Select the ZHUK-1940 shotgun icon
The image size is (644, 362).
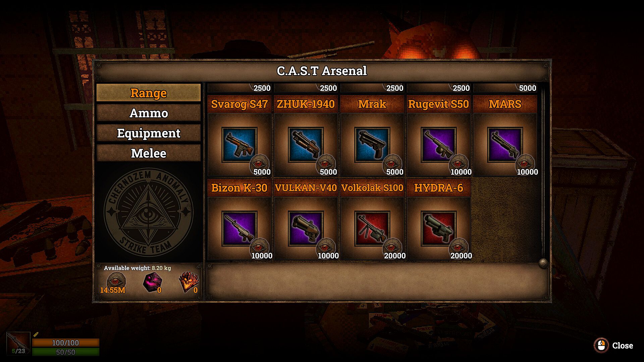(306, 145)
